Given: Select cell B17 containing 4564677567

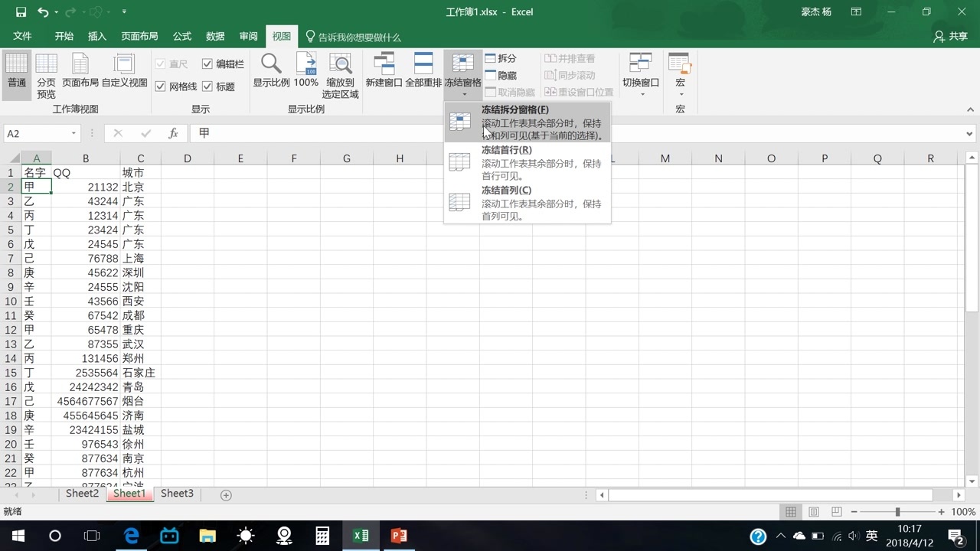Looking at the screenshot, I should [86, 401].
